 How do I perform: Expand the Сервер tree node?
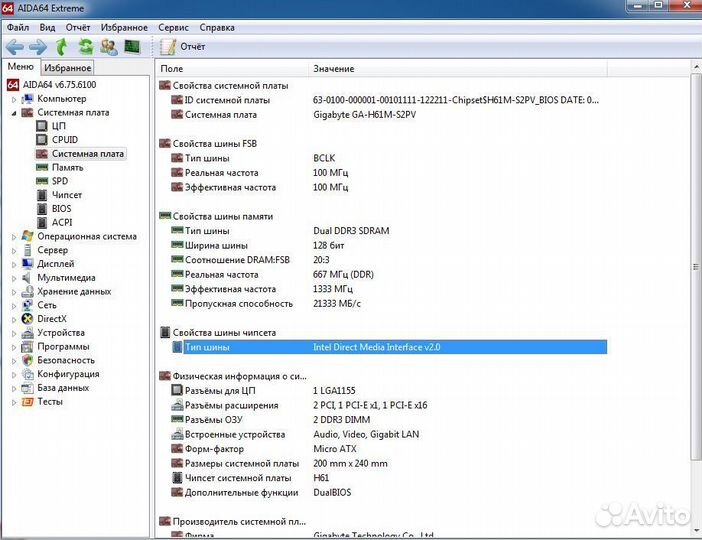pos(14,251)
